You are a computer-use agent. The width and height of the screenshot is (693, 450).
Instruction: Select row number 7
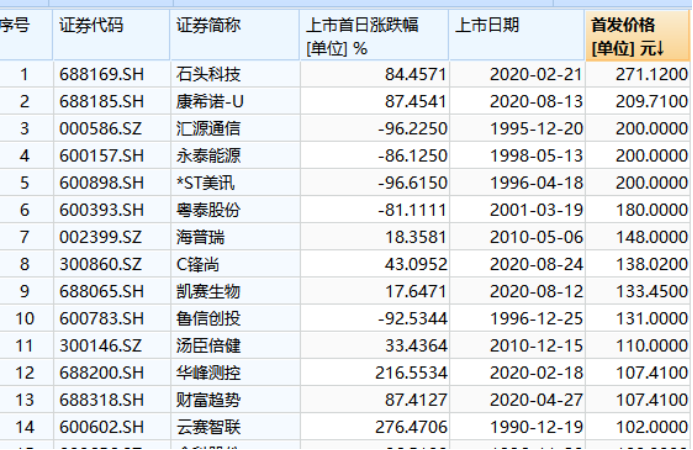[25, 237]
